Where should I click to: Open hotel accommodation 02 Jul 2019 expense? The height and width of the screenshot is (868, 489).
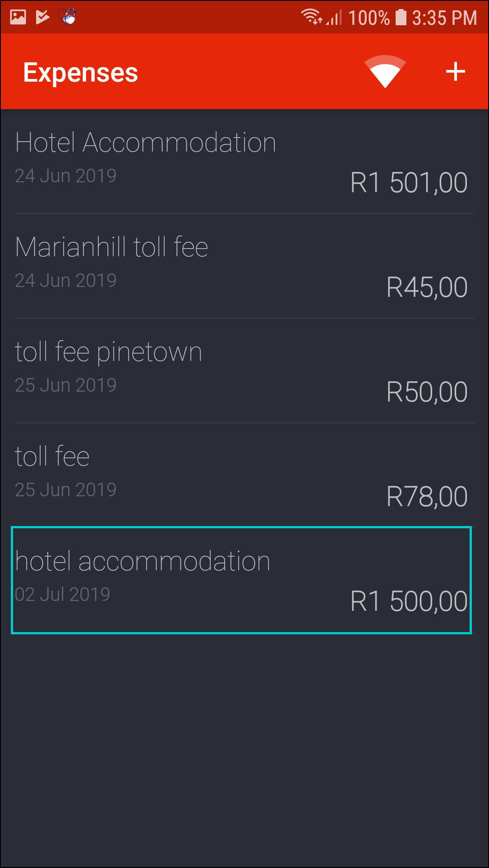pyautogui.click(x=143, y=562)
